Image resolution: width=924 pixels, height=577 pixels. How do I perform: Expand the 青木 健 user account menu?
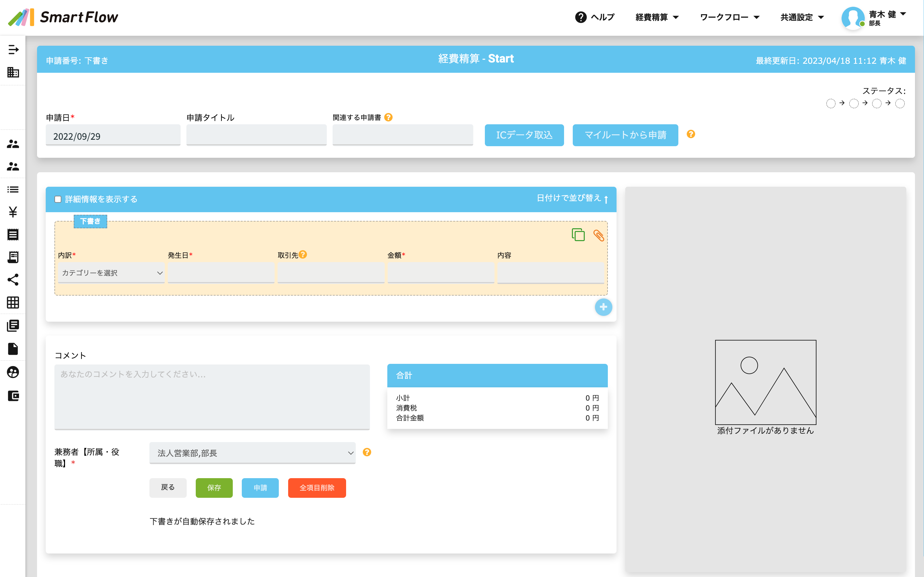pyautogui.click(x=887, y=17)
